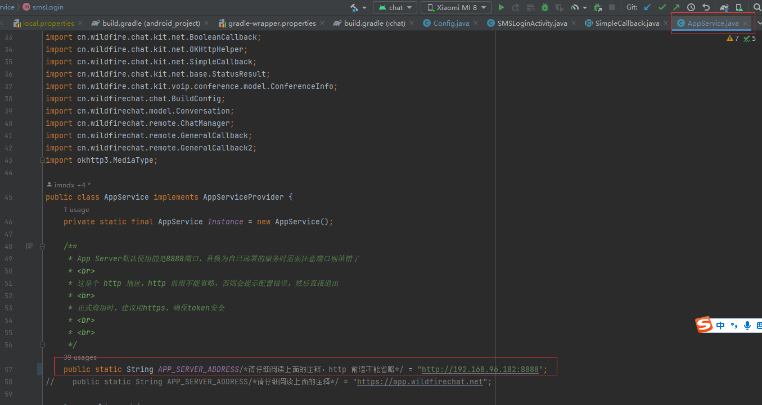This screenshot has height=405, width=762.
Task: Push commits with the green Git arrow
Action: pos(676,7)
